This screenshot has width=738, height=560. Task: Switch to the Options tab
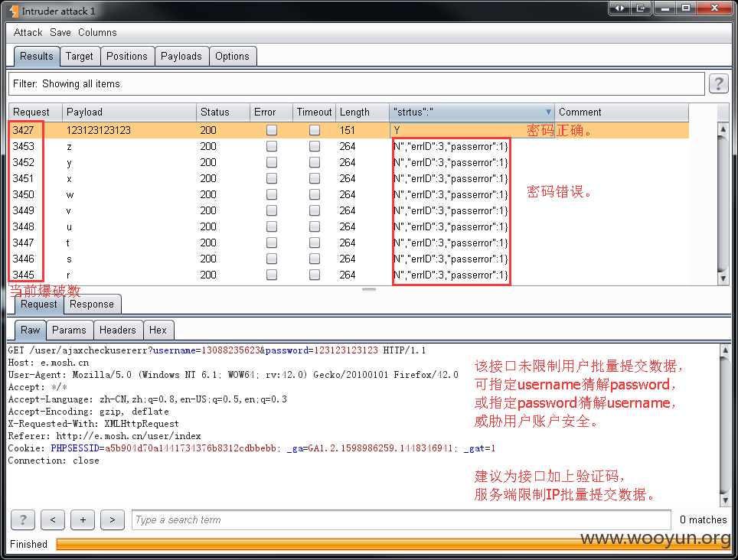tap(232, 57)
